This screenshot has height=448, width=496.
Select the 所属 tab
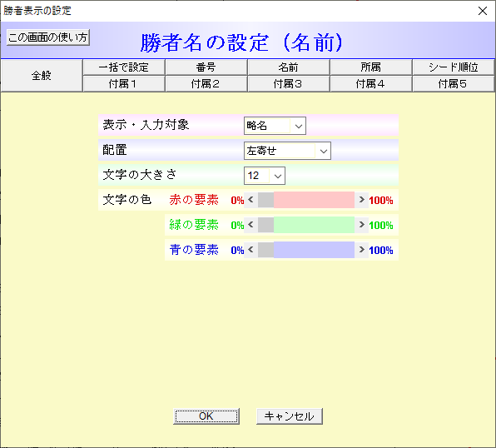point(370,67)
